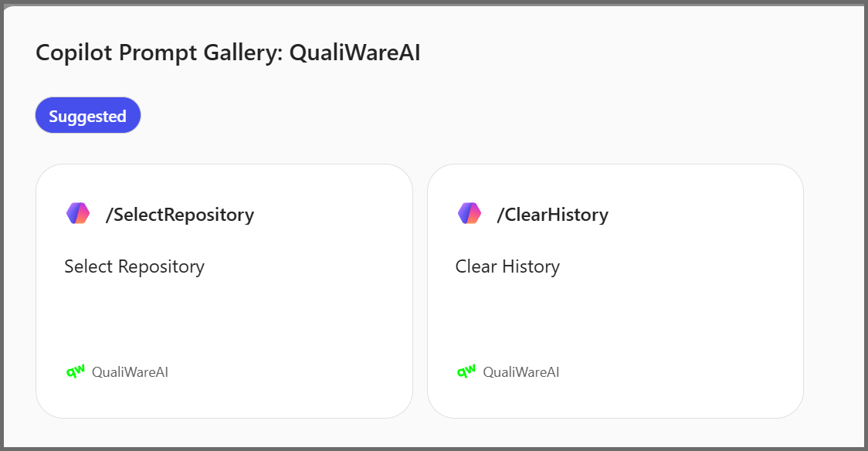Click the Copilot icon beside /SelectRepository
This screenshot has width=868, height=451.
[78, 214]
